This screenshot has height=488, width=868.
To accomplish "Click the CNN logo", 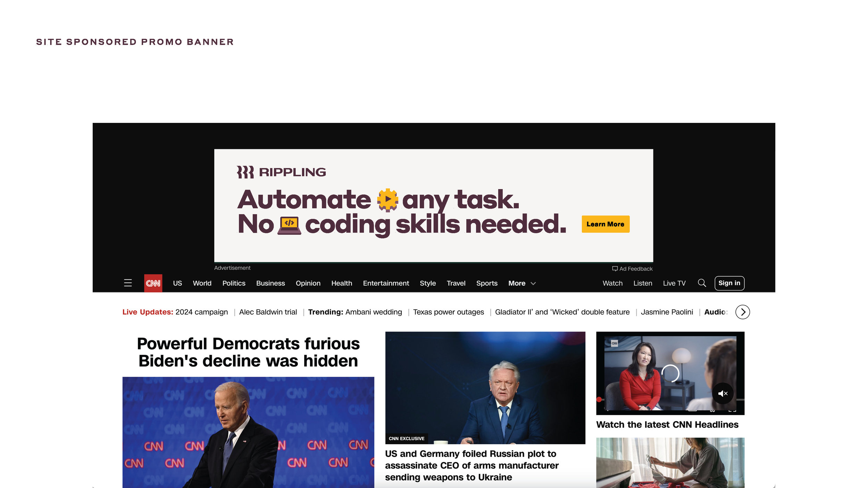I will coord(153,283).
